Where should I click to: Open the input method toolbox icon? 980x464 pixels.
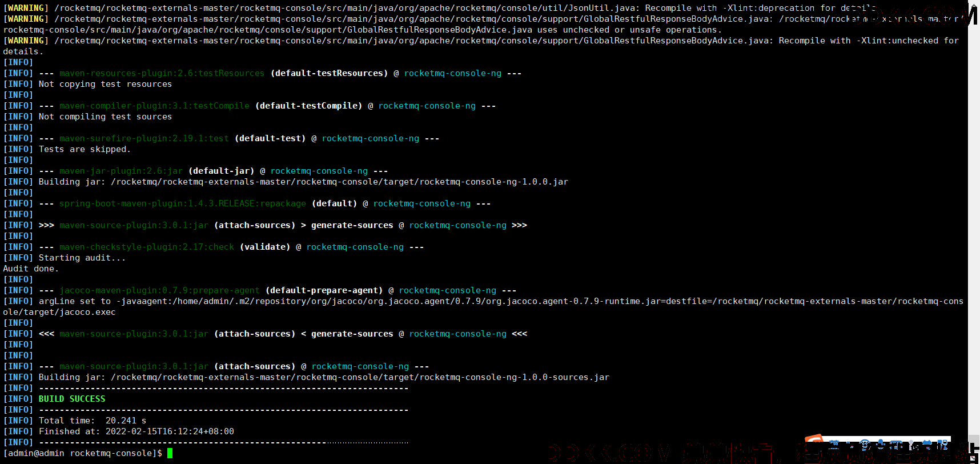point(943,445)
